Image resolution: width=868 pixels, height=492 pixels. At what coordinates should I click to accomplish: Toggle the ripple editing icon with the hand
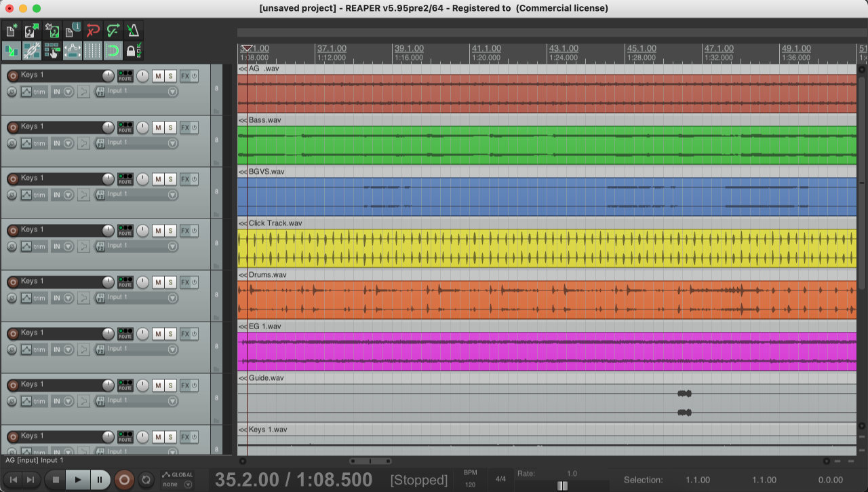(52, 50)
